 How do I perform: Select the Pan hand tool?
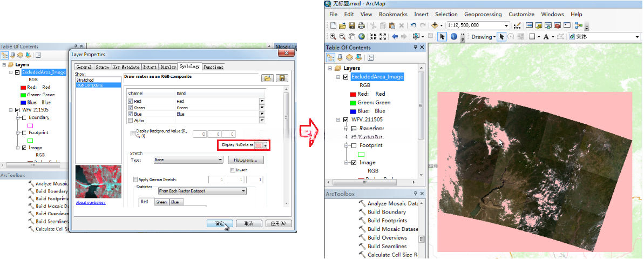(x=352, y=37)
